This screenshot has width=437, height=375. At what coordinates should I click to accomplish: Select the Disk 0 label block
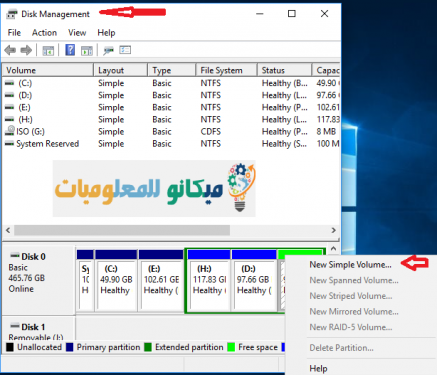pyautogui.click(x=39, y=280)
